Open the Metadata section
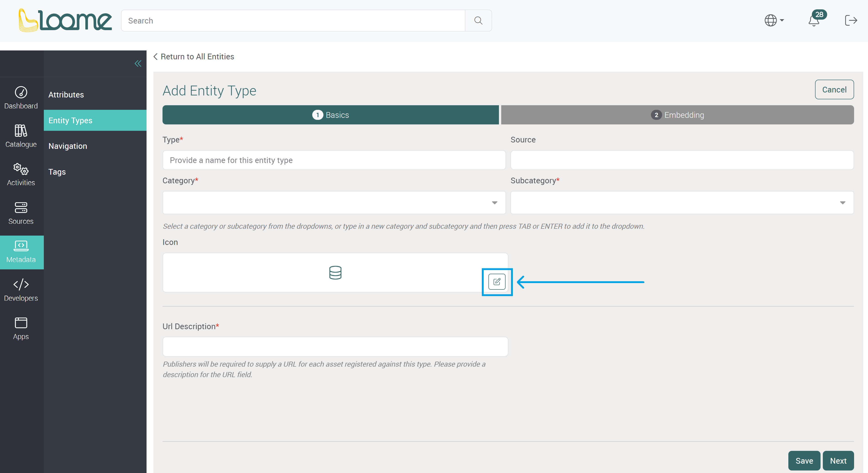The height and width of the screenshot is (473, 868). coord(21,252)
